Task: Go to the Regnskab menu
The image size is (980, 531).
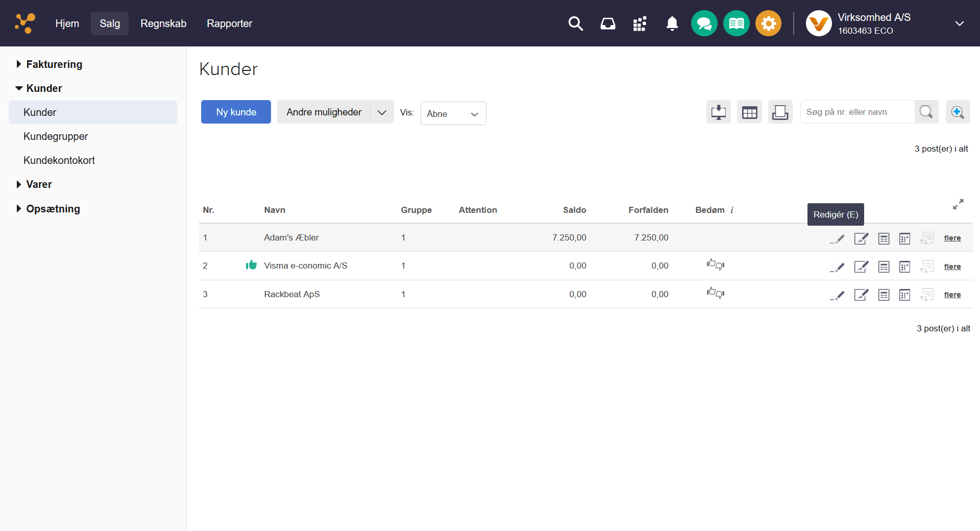Action: click(x=163, y=23)
